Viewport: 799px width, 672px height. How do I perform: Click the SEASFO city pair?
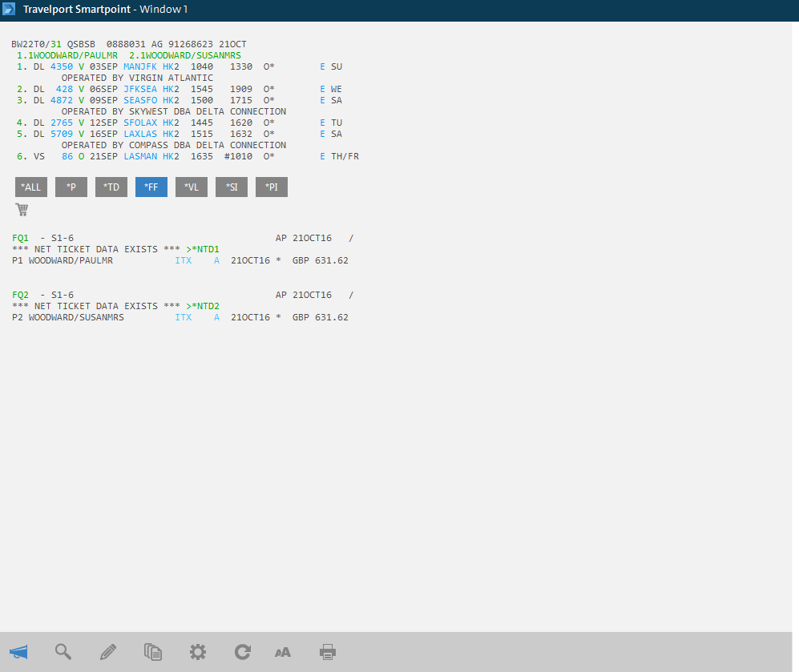click(x=140, y=100)
